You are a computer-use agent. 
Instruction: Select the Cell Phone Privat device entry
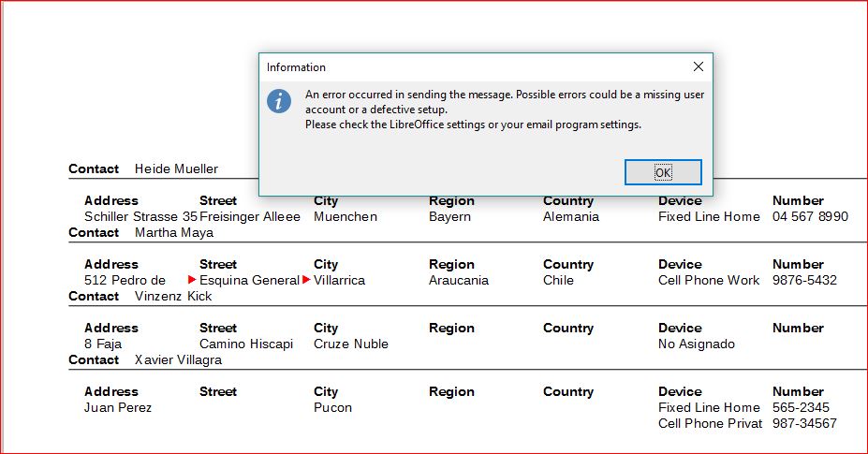pos(711,424)
